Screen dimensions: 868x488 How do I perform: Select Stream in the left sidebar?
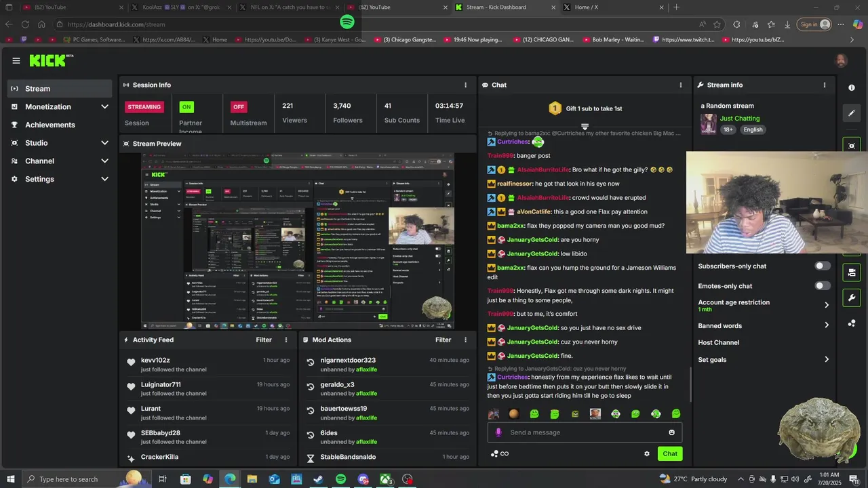[60, 89]
